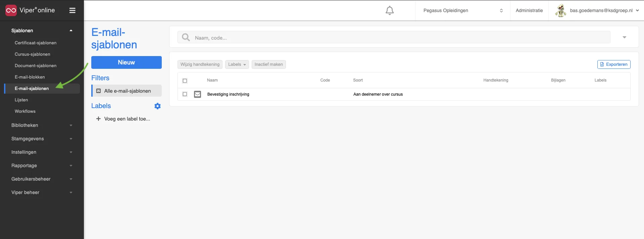Open Lijsten in sidebar
The image size is (644, 239).
click(21, 100)
